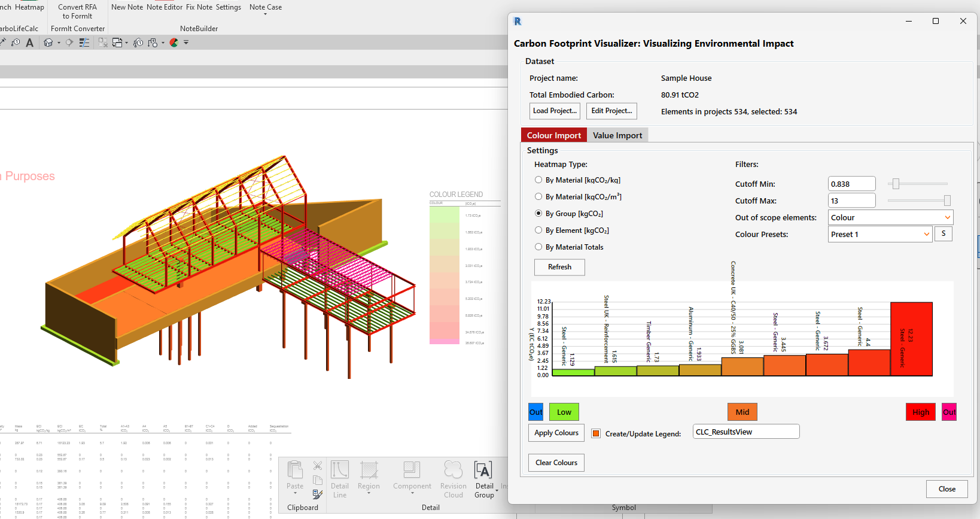Click the Text tool icon in quick access toolbar
The height and width of the screenshot is (519, 980).
29,43
